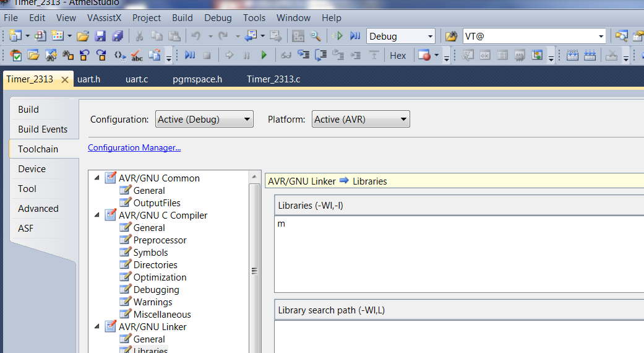Switch to the pgmspace.h tab
This screenshot has height=353, width=644.
coord(197,79)
